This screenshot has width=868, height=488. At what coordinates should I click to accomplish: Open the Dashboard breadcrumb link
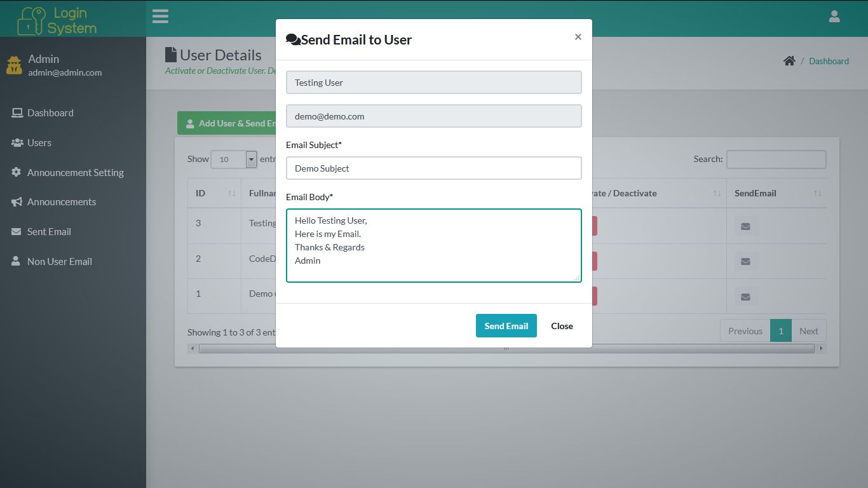tap(829, 61)
